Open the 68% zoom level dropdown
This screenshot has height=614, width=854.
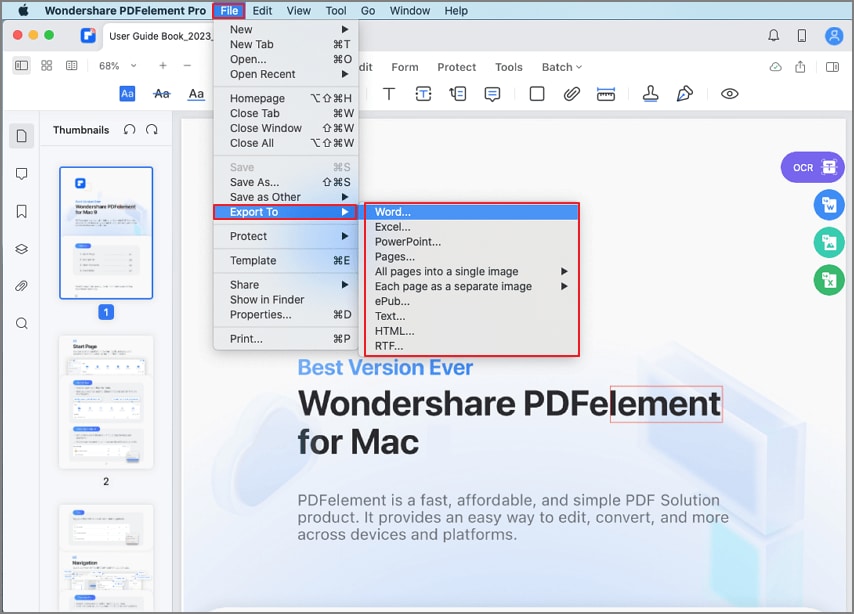(x=117, y=66)
